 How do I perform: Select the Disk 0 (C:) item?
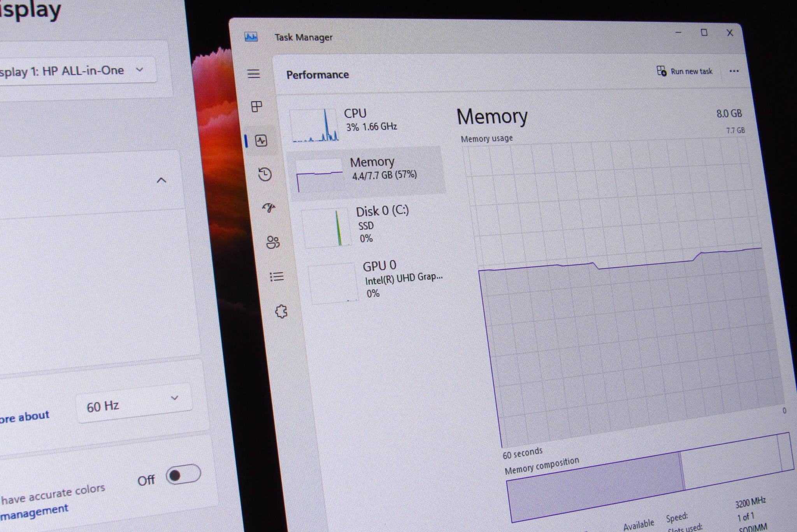pyautogui.click(x=374, y=225)
